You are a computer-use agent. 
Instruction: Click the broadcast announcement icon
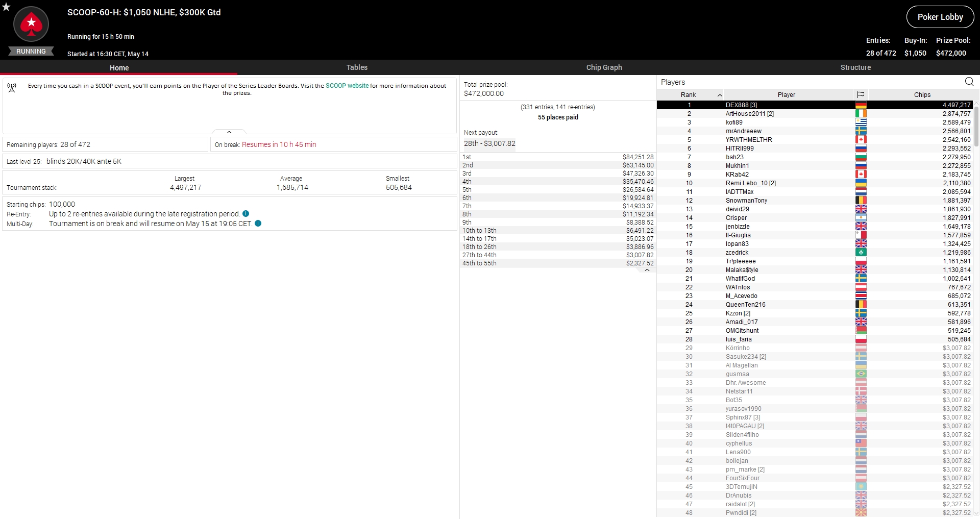(x=12, y=88)
